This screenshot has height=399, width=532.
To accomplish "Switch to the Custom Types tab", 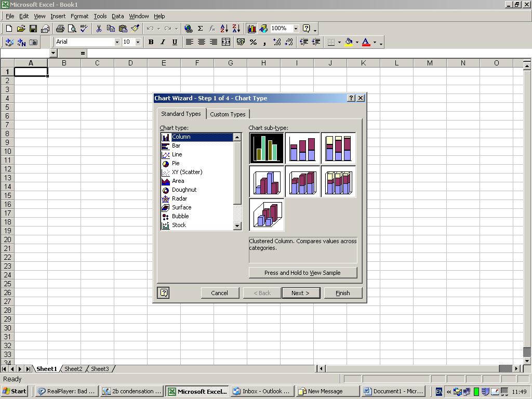I will 228,114.
